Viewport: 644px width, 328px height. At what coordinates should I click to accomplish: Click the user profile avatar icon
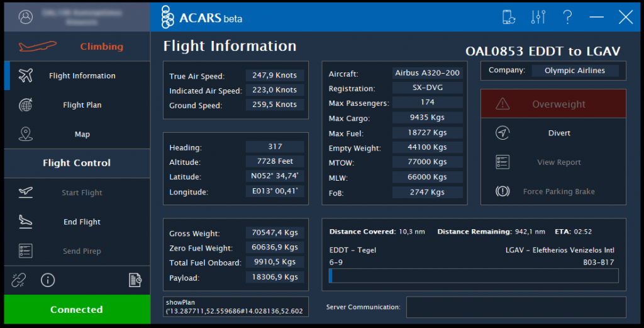tap(25, 17)
